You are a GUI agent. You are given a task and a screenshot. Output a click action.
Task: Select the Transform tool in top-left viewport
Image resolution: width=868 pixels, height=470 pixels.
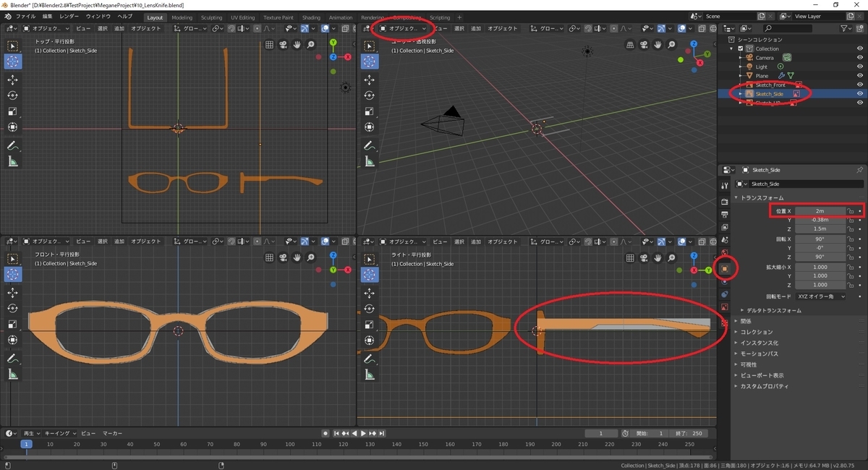[12, 127]
